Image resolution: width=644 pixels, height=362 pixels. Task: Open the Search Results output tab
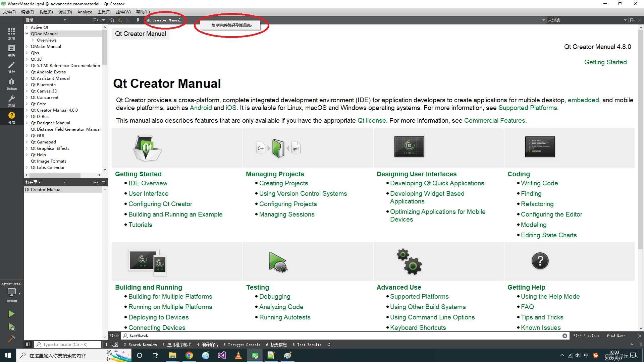[x=140, y=345]
